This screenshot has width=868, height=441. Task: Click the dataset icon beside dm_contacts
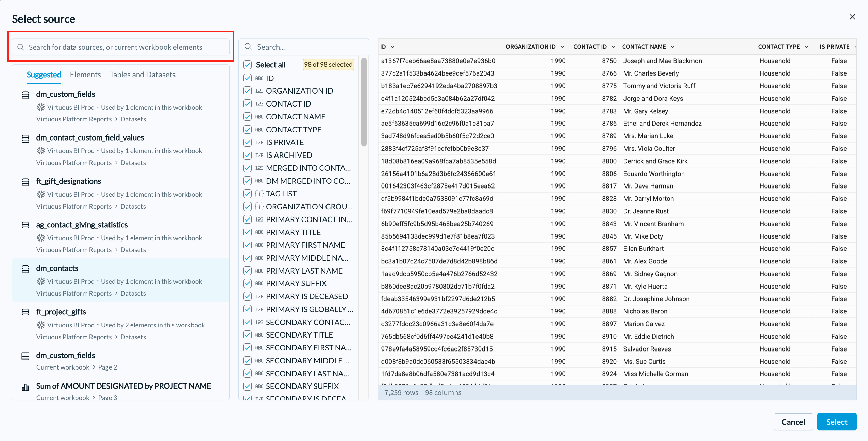coord(26,269)
